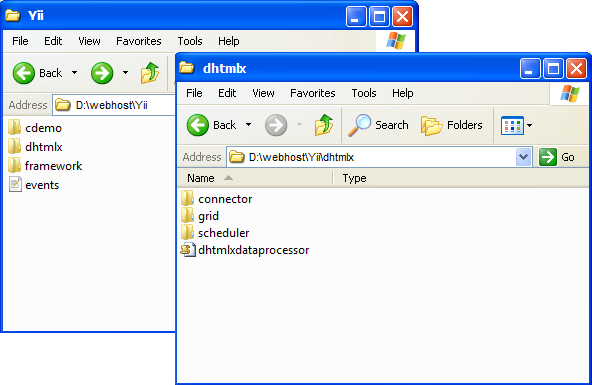Click the 'framework' folder name text

(x=53, y=166)
